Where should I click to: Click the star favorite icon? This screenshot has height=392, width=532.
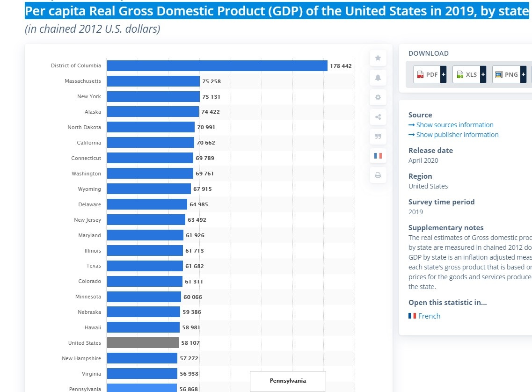pos(378,58)
